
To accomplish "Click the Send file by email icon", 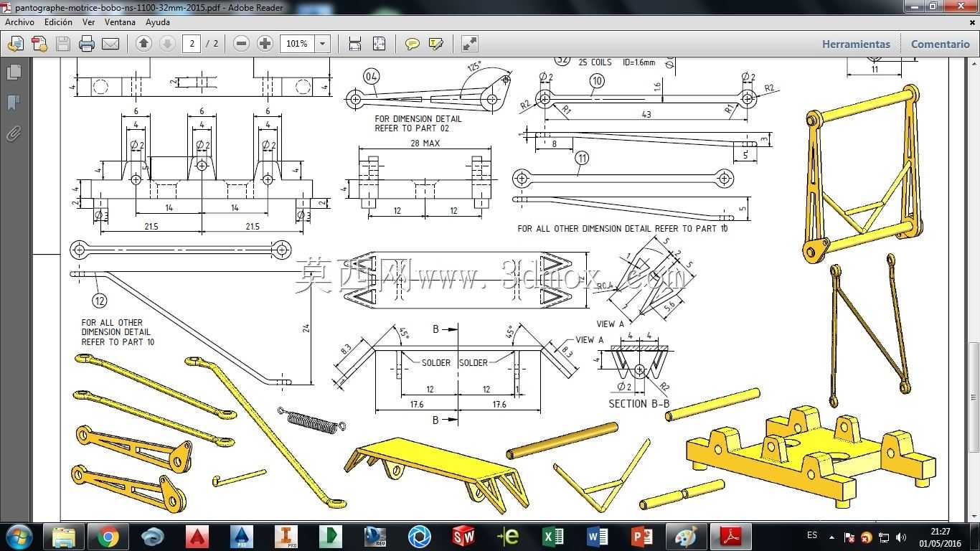I will [x=110, y=44].
